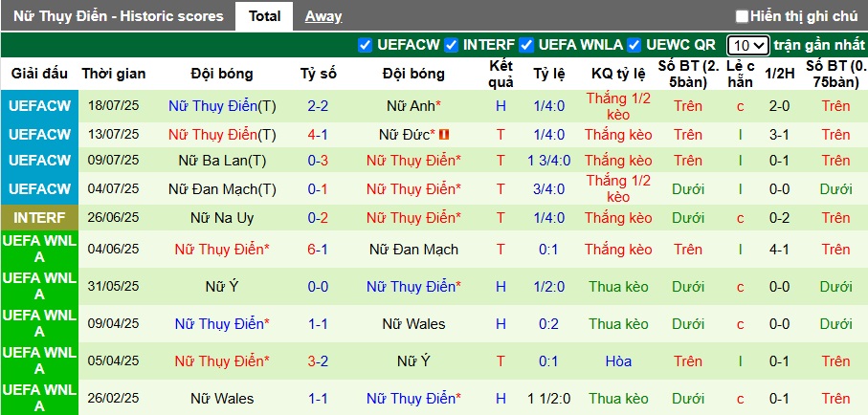The image size is (868, 415).
Task: Open the UEFACW badge for the 18/07/25 match
Action: [39, 106]
